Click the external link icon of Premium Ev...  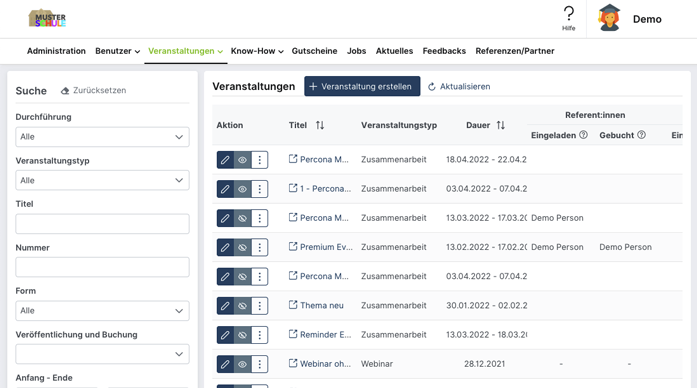(293, 246)
